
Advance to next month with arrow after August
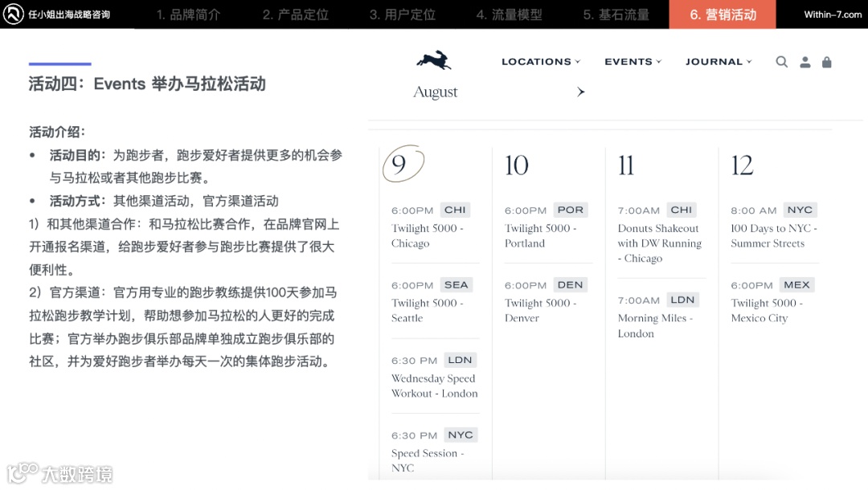(x=580, y=92)
